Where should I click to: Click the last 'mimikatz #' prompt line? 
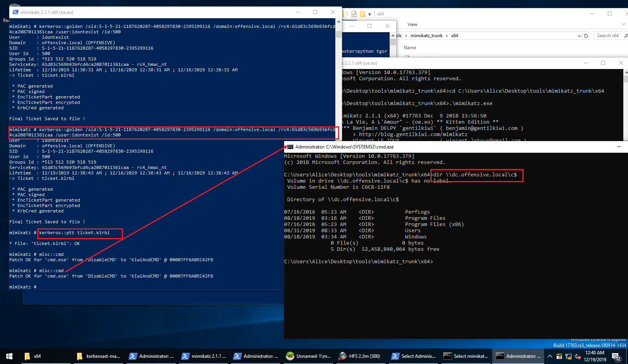(23, 287)
